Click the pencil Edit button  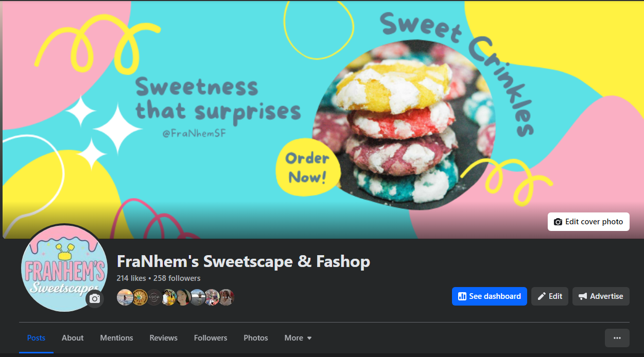(550, 296)
